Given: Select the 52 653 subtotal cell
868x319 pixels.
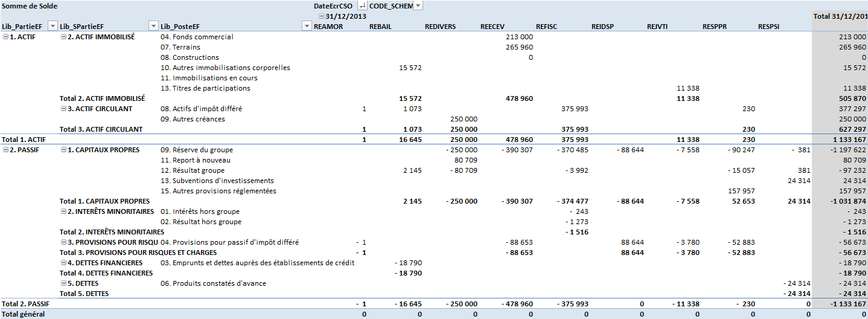Looking at the screenshot, I should tap(744, 201).
